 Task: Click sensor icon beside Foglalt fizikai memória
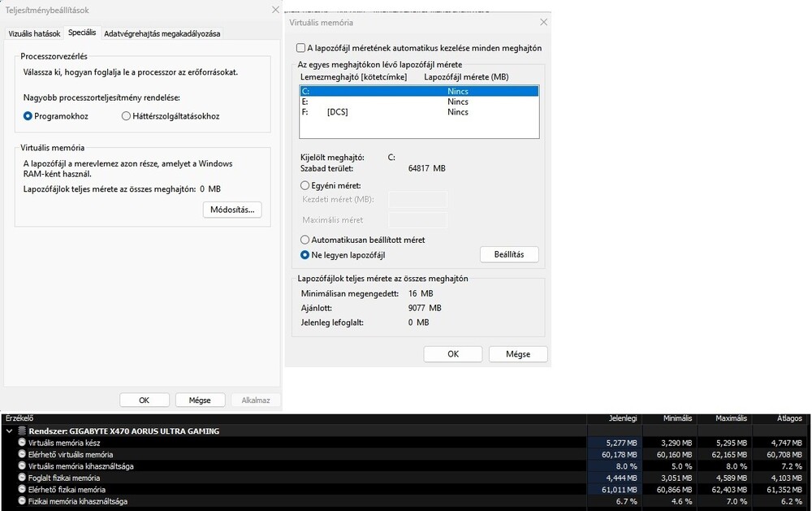pyautogui.click(x=22, y=478)
